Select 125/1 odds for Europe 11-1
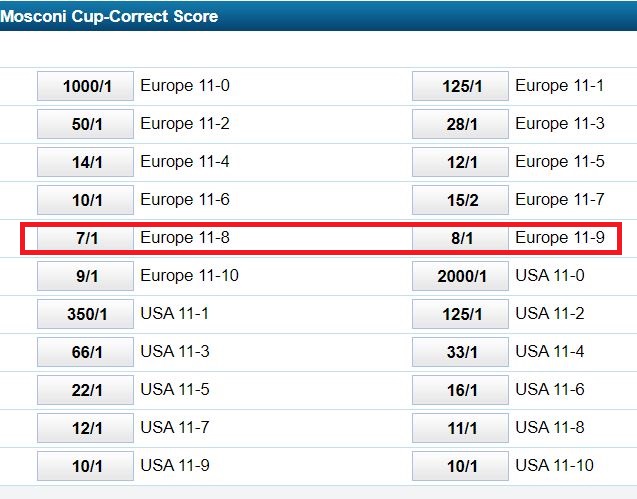637x499 pixels. coord(461,86)
